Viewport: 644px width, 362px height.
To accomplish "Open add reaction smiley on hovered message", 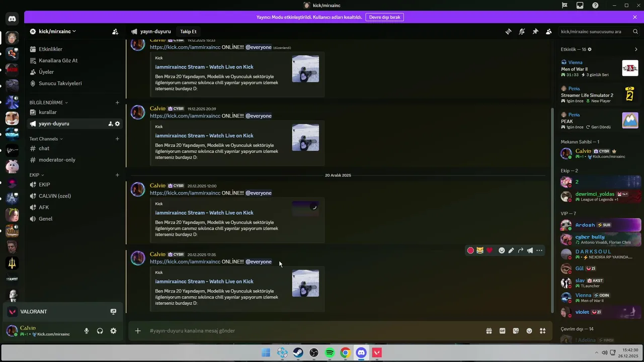I will pyautogui.click(x=502, y=250).
